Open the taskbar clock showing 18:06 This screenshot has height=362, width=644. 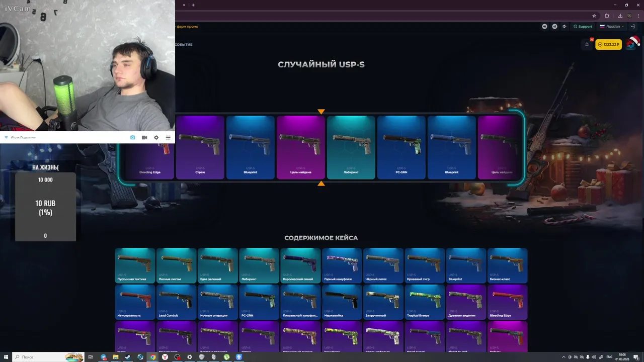pos(623,357)
